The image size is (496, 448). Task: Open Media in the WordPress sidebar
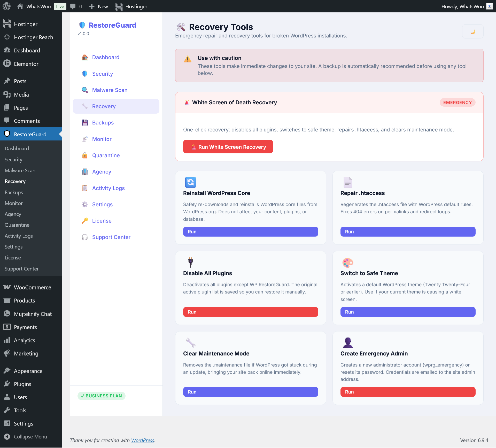31,95
